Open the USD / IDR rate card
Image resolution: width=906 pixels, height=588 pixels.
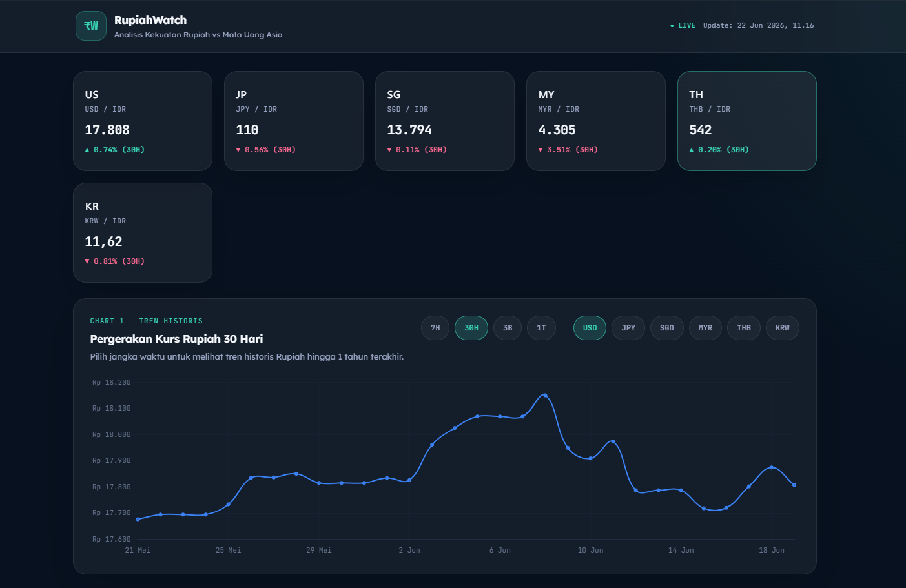tap(143, 121)
